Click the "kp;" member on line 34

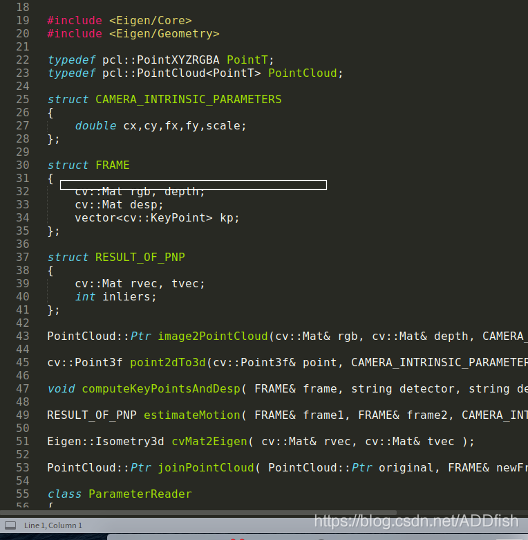230,218
